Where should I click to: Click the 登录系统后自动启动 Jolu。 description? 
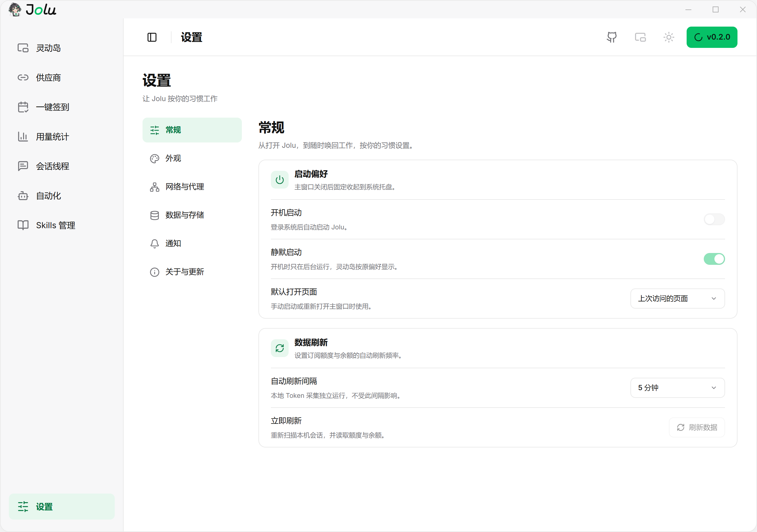coord(310,227)
